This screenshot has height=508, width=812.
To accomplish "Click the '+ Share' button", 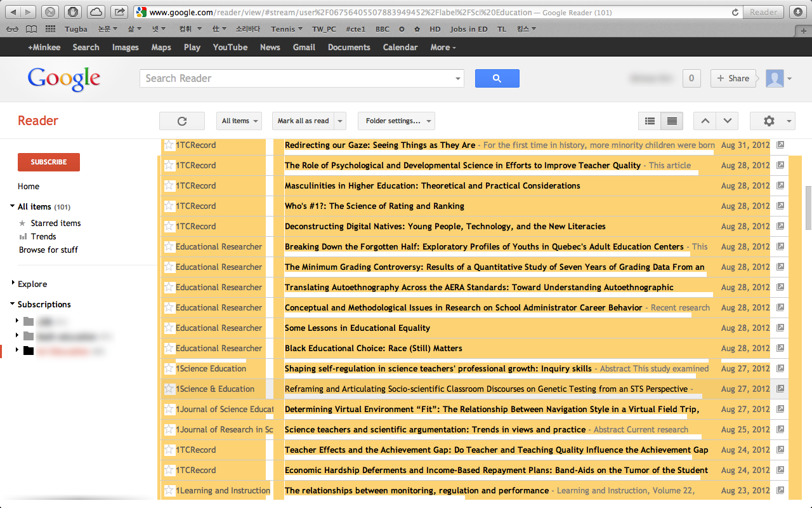I will pyautogui.click(x=733, y=78).
